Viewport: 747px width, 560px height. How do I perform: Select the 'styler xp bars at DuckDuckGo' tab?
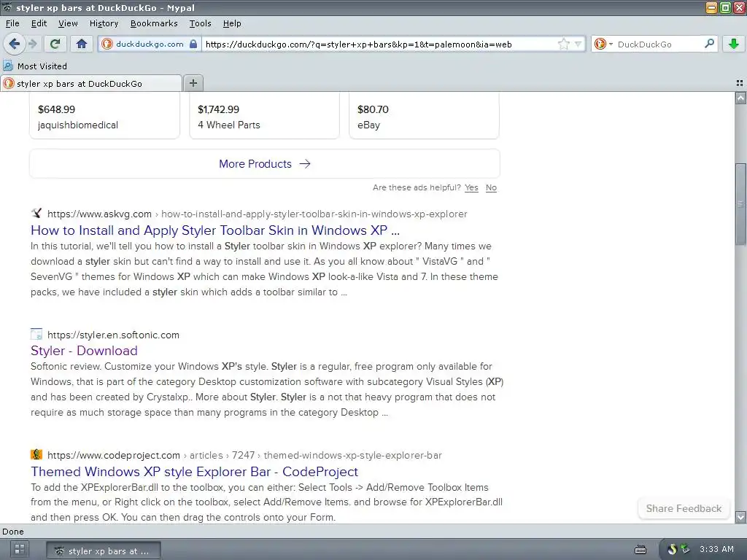[90, 83]
